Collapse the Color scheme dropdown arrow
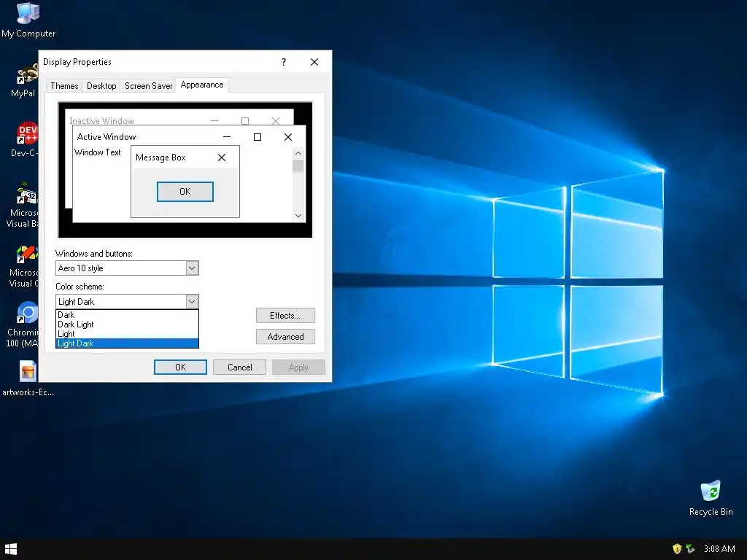Image resolution: width=747 pixels, height=560 pixels. pyautogui.click(x=192, y=301)
